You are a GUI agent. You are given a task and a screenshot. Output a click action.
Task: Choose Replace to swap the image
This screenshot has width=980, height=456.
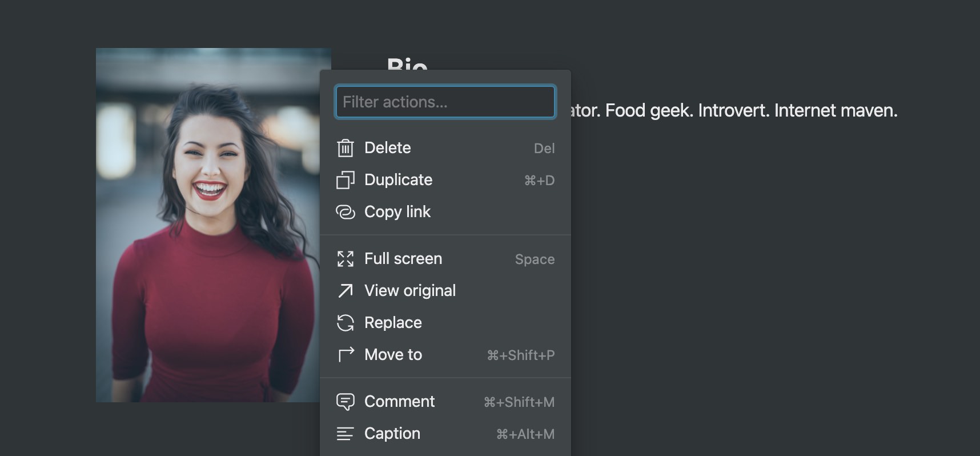(445, 323)
